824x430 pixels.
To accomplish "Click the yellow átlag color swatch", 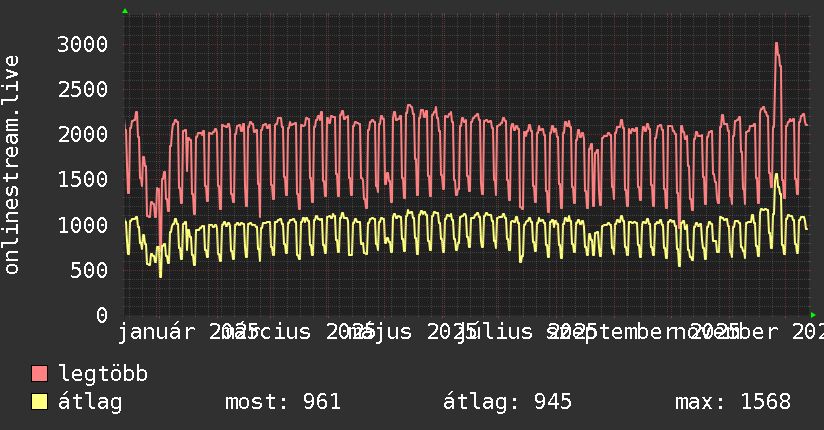I will (39, 402).
